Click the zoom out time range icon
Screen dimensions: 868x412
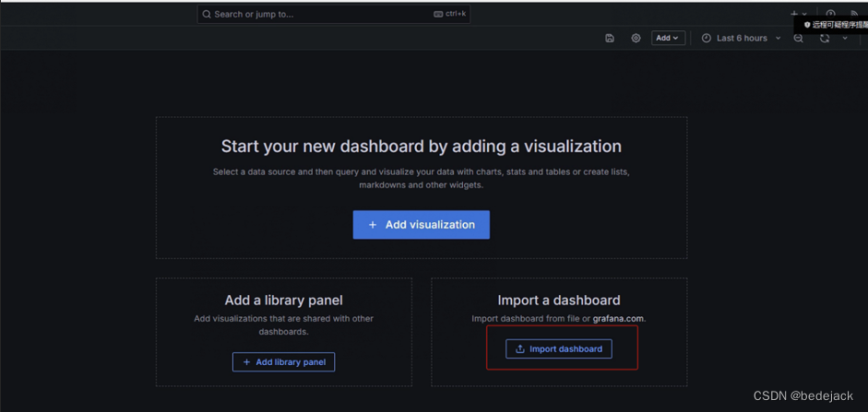pos(799,39)
